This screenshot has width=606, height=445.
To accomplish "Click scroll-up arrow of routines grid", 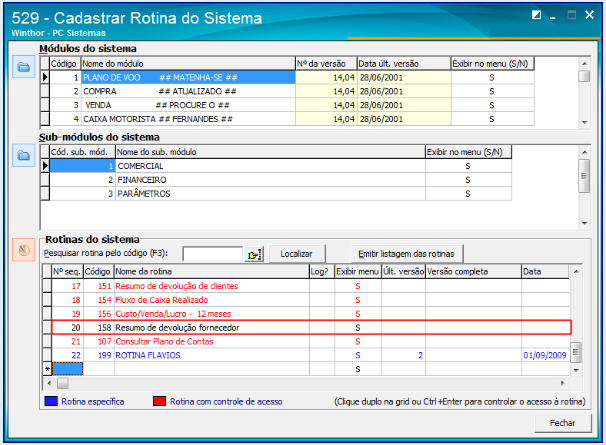I will [x=576, y=272].
